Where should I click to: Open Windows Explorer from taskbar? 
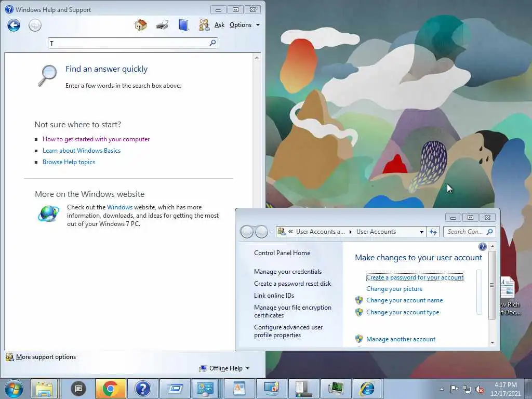(x=45, y=389)
